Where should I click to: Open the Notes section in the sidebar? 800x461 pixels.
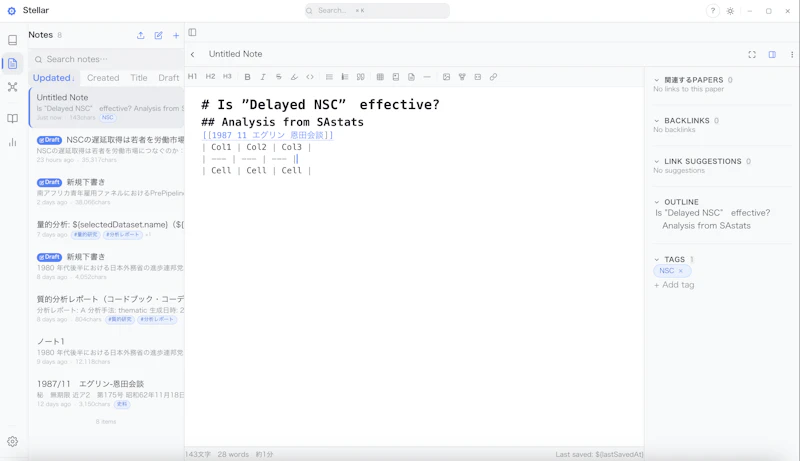13,63
